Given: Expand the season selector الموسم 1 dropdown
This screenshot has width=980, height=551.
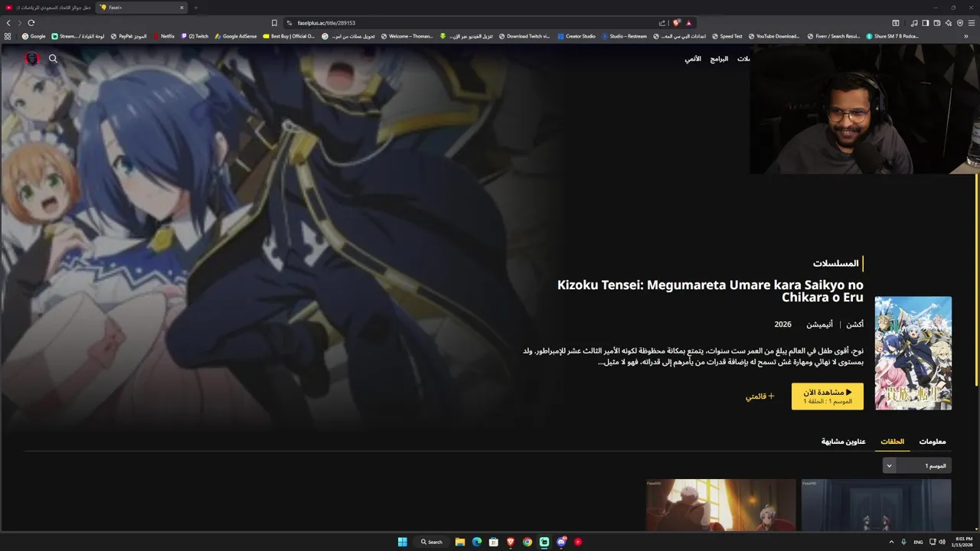Looking at the screenshot, I should [917, 465].
